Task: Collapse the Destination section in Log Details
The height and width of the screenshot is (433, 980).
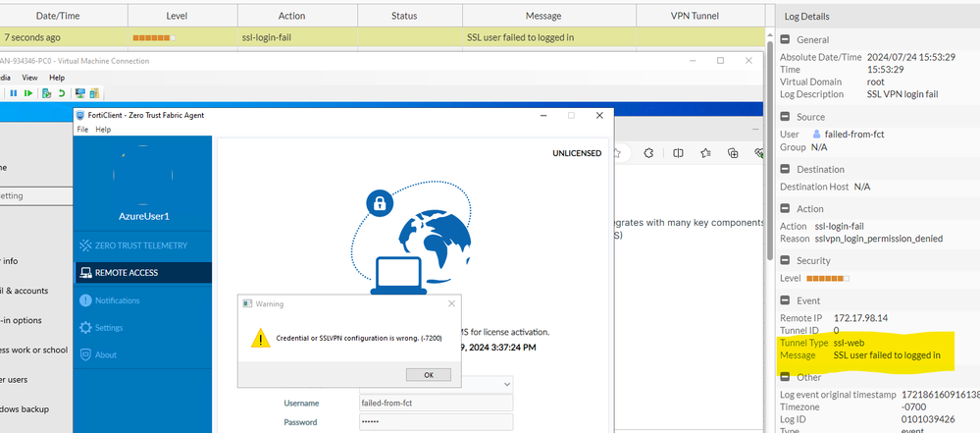Action: pyautogui.click(x=785, y=170)
